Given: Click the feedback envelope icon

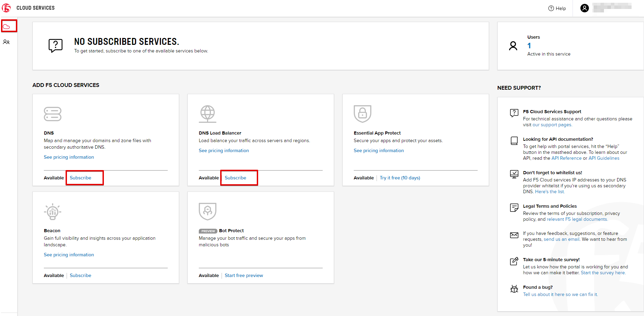Looking at the screenshot, I should coord(514,235).
